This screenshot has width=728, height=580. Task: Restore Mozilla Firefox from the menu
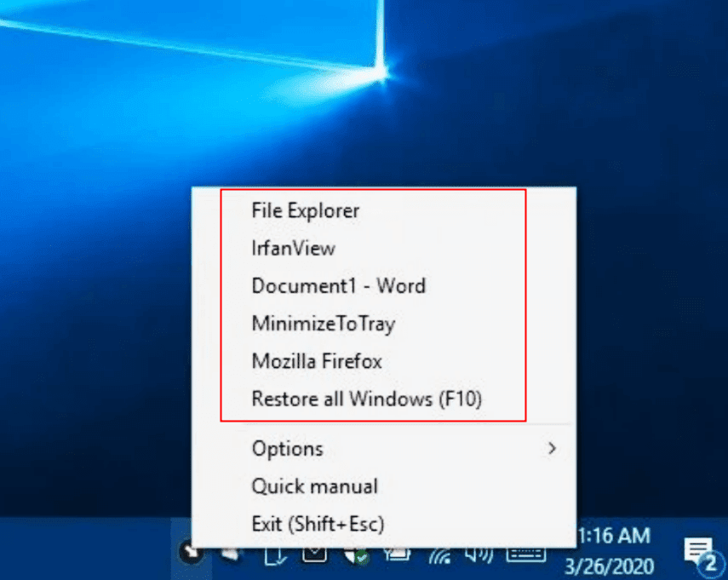316,361
